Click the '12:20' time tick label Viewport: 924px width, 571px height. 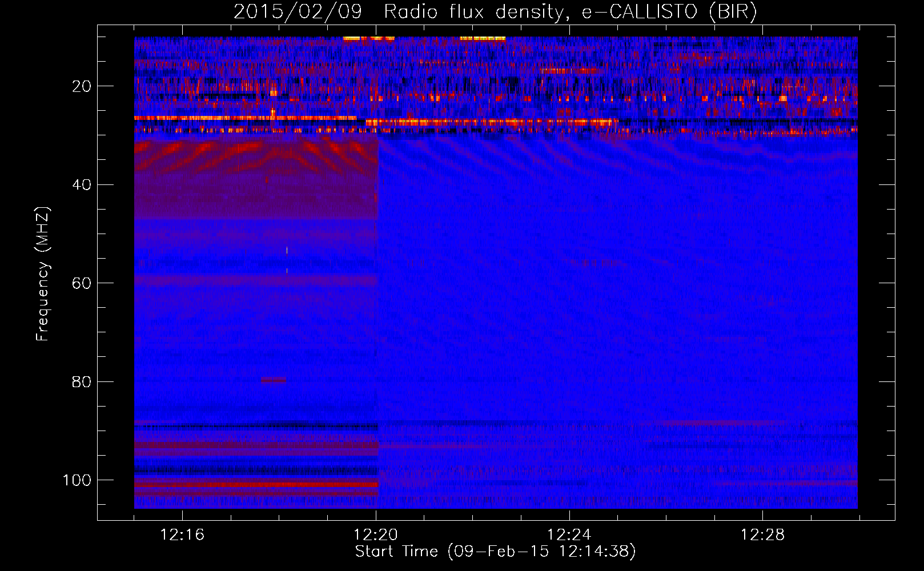376,535
